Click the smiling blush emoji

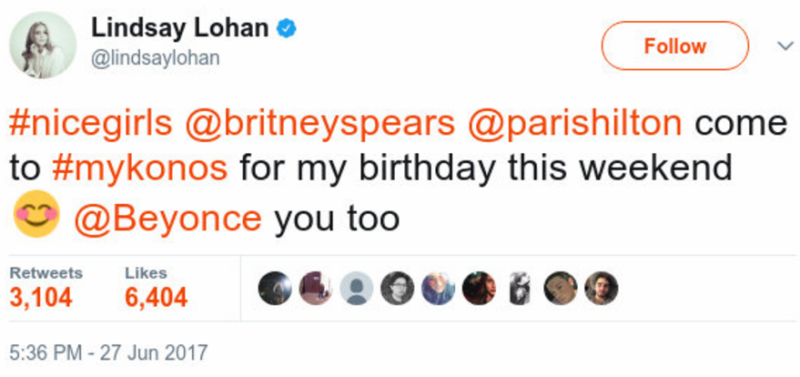(x=37, y=214)
